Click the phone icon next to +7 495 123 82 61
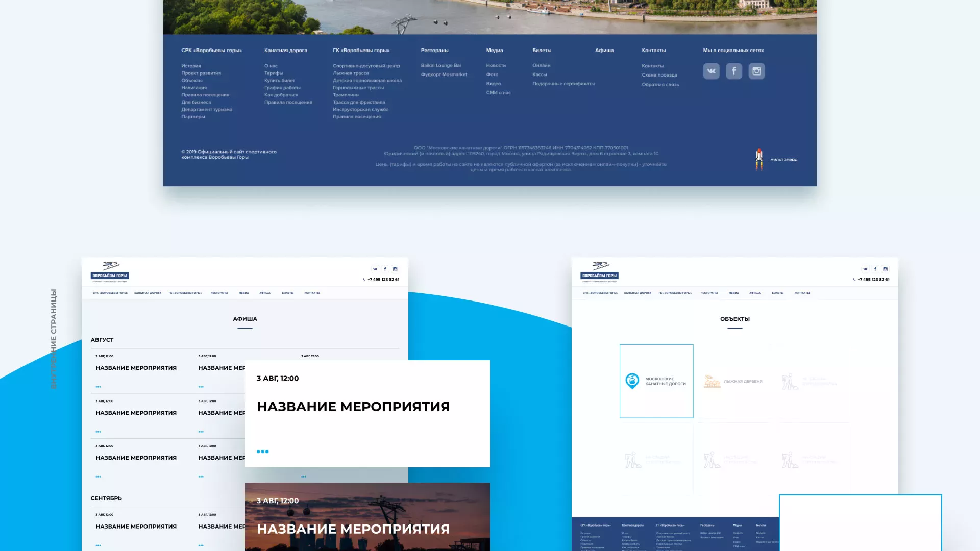The width and height of the screenshot is (980, 551). pyautogui.click(x=364, y=279)
